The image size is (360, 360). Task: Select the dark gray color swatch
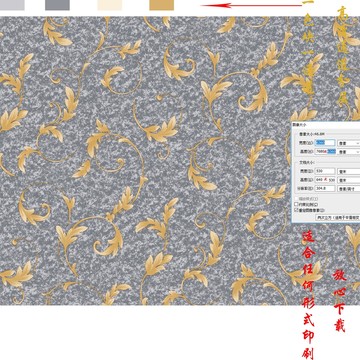tap(57, 5)
